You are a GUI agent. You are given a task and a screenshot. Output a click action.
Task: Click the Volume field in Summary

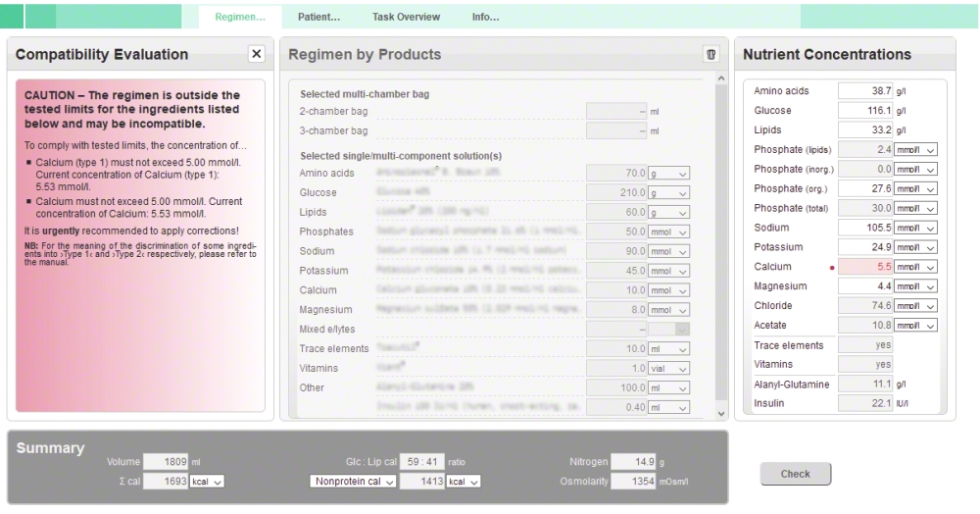click(165, 462)
